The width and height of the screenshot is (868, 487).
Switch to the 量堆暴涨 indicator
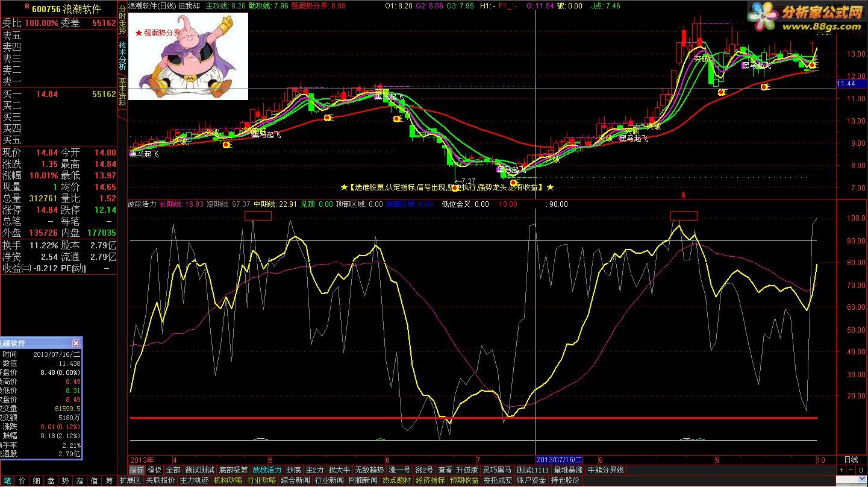(x=568, y=470)
